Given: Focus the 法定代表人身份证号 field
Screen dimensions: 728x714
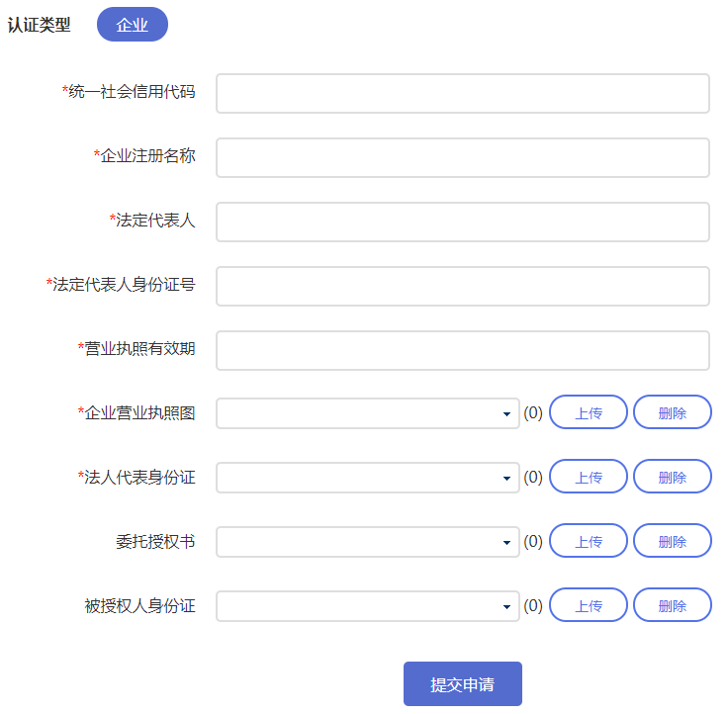Looking at the screenshot, I should (462, 286).
